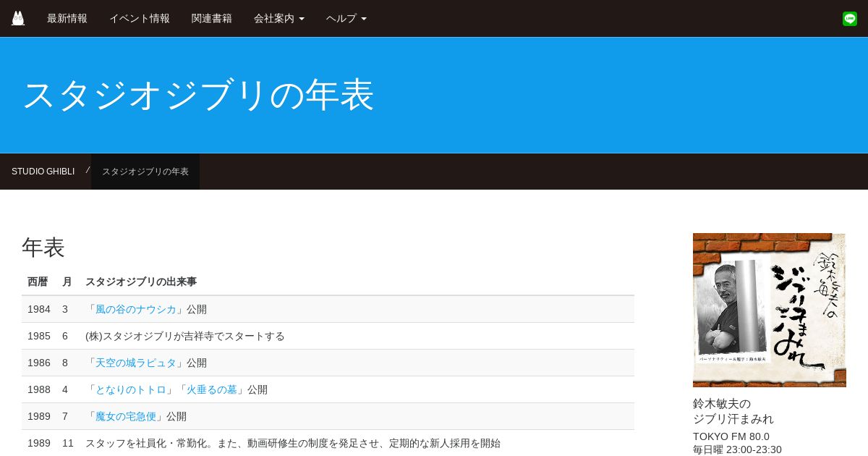Click TOKYO FM 80.0 text

click(x=731, y=436)
